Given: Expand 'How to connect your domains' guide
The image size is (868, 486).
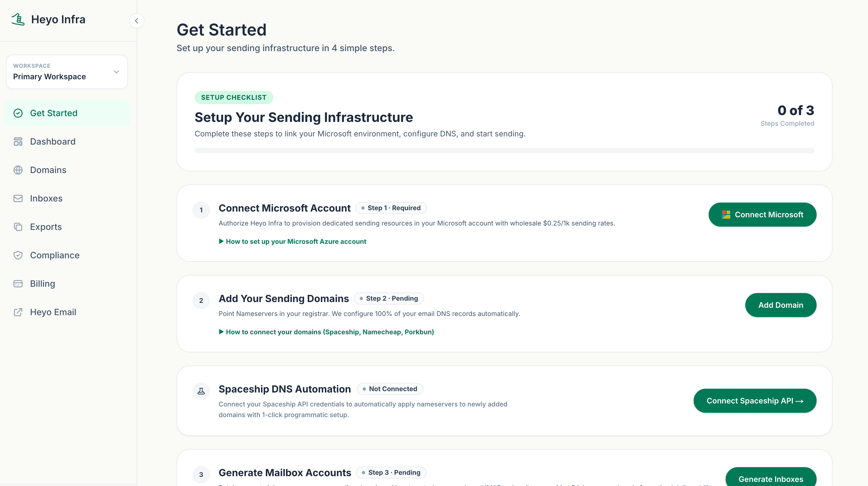Looking at the screenshot, I should point(326,332).
